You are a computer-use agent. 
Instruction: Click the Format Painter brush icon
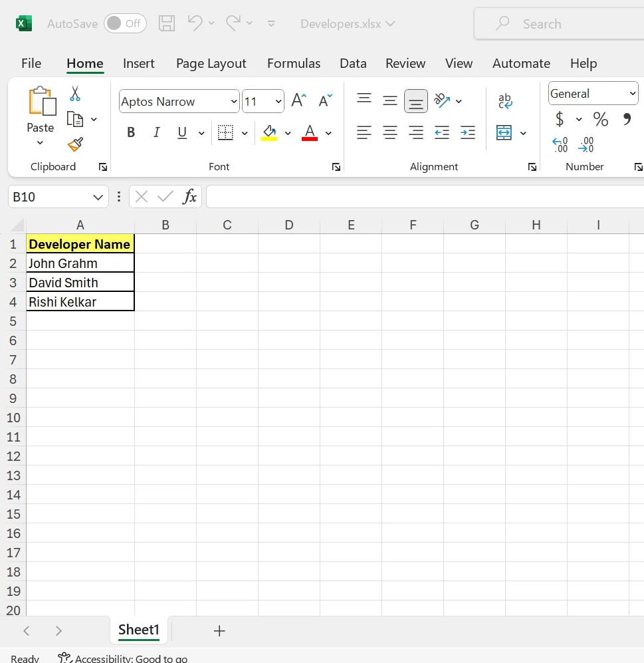[x=75, y=144]
